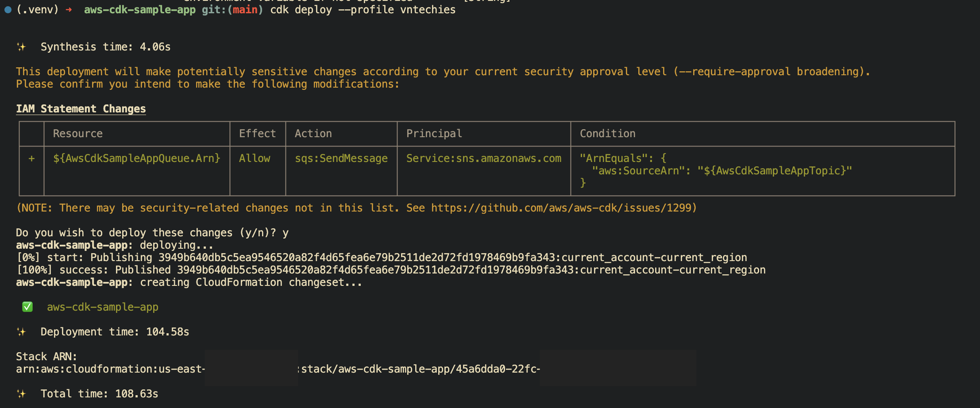Click the sparkle beside Synthesis time
This screenshot has height=408, width=980.
[21, 47]
